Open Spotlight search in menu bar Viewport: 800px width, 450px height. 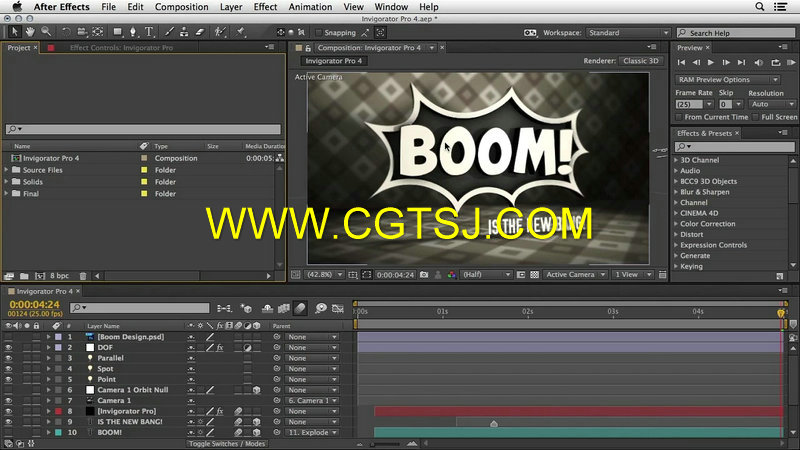(x=760, y=7)
